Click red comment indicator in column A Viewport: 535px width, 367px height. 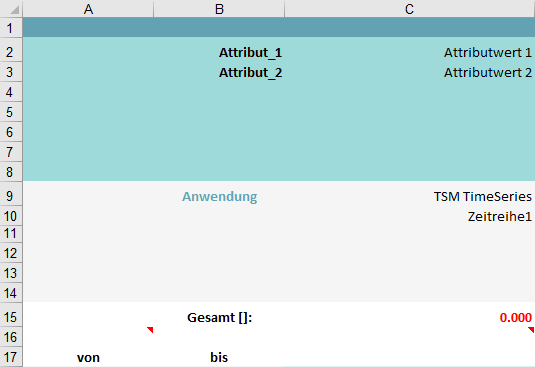point(150,329)
